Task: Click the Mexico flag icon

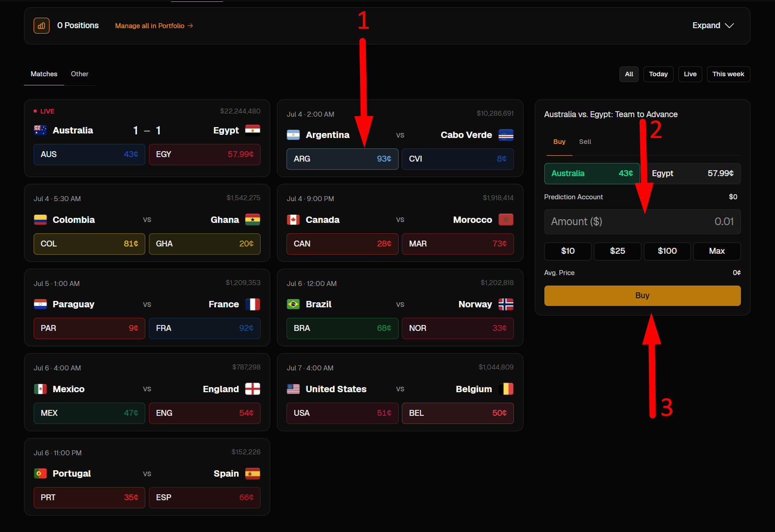Action: tap(40, 389)
